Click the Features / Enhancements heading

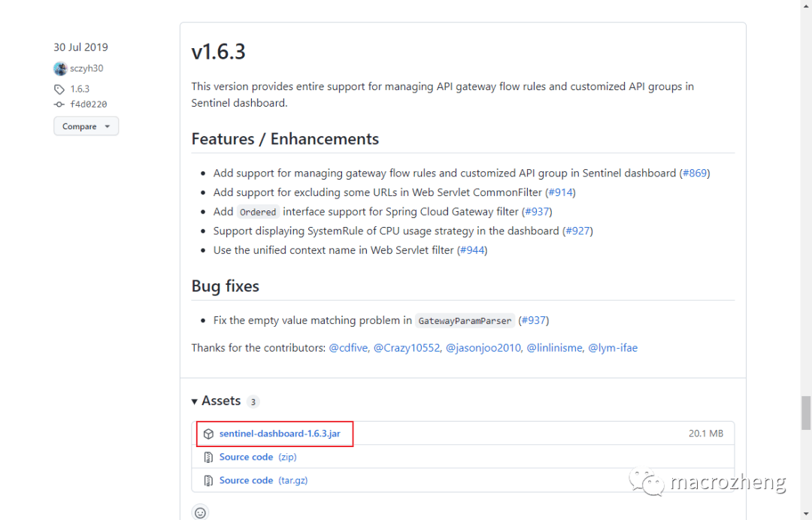(x=285, y=139)
